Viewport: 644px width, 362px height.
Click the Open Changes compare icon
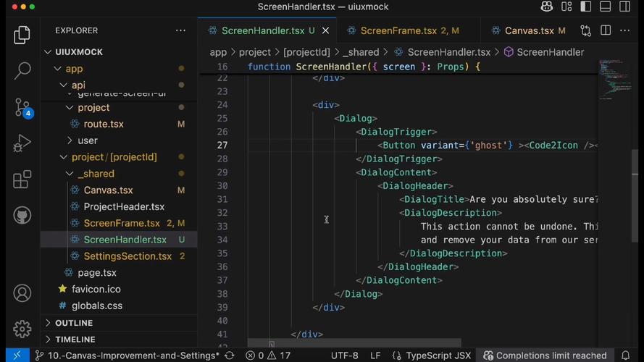point(585,30)
